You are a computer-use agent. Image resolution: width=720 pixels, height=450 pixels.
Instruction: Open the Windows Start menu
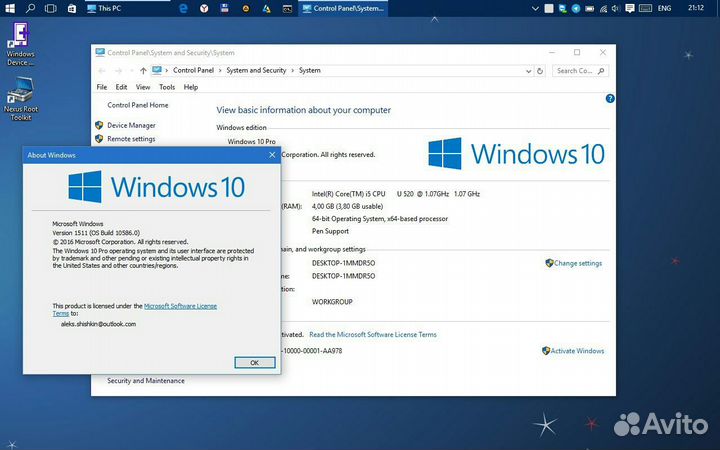(x=9, y=8)
